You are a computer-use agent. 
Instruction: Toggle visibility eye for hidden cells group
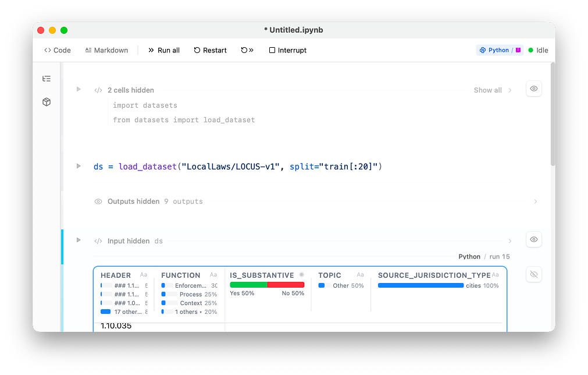click(x=534, y=89)
